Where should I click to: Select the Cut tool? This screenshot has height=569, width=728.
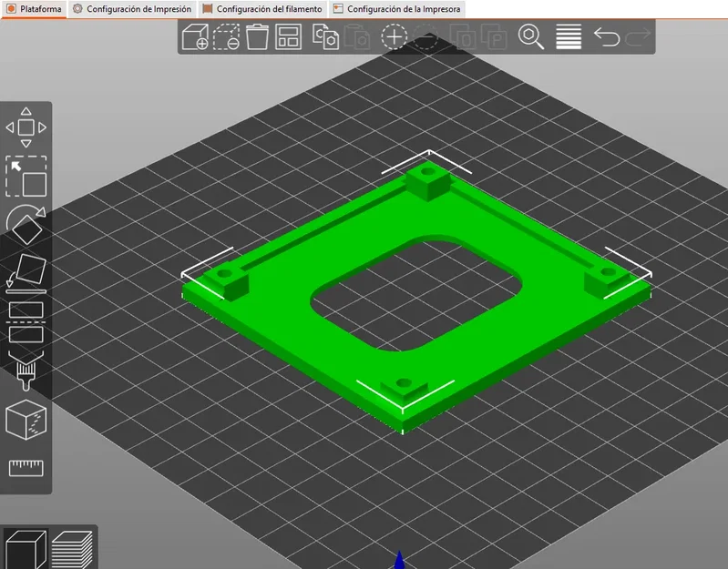[x=26, y=322]
